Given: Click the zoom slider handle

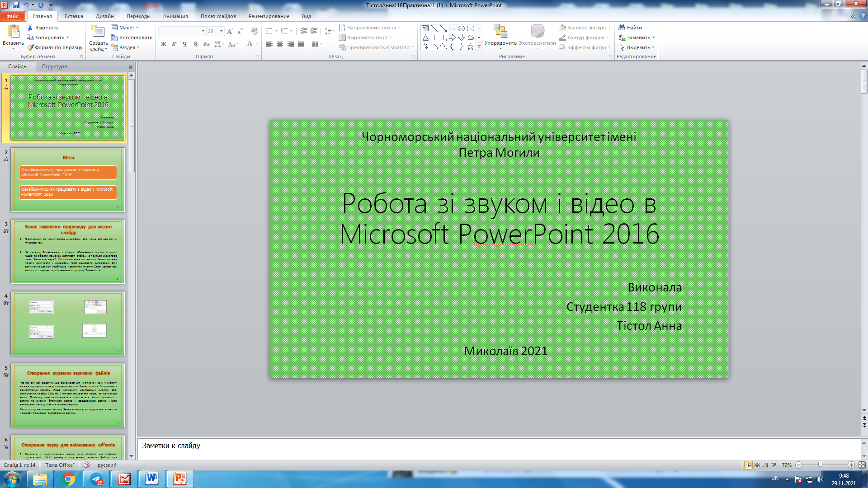Looking at the screenshot, I should pyautogui.click(x=820, y=465).
